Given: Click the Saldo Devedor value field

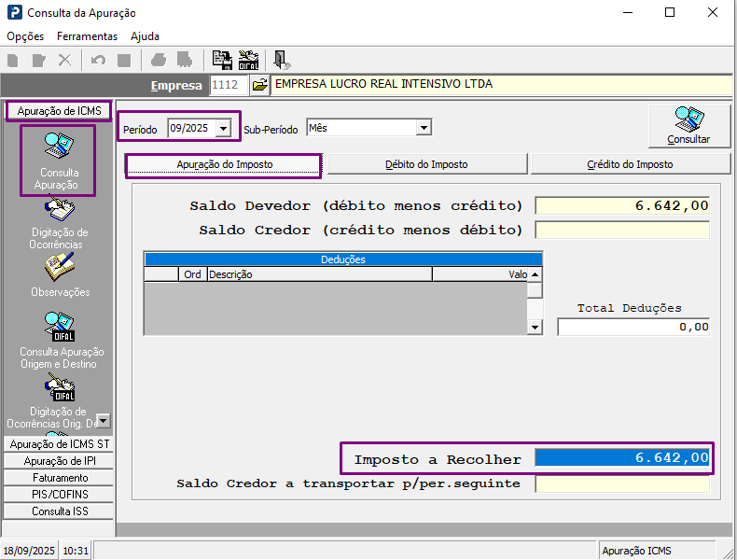Looking at the screenshot, I should pyautogui.click(x=622, y=206).
